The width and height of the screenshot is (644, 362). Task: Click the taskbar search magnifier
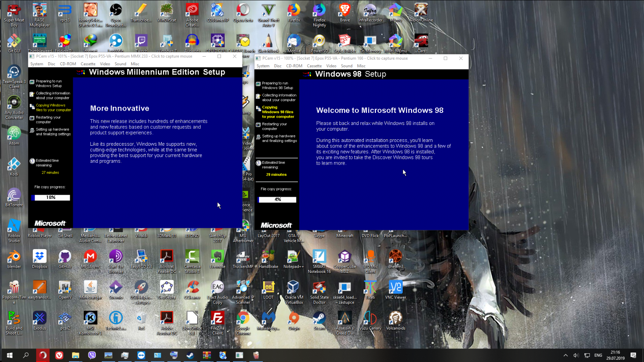pyautogui.click(x=26, y=355)
